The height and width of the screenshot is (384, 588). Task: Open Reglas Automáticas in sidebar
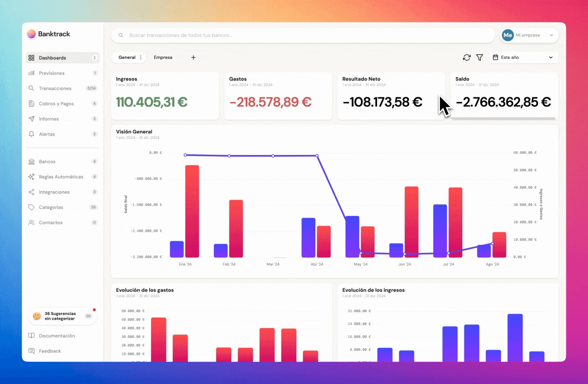61,177
